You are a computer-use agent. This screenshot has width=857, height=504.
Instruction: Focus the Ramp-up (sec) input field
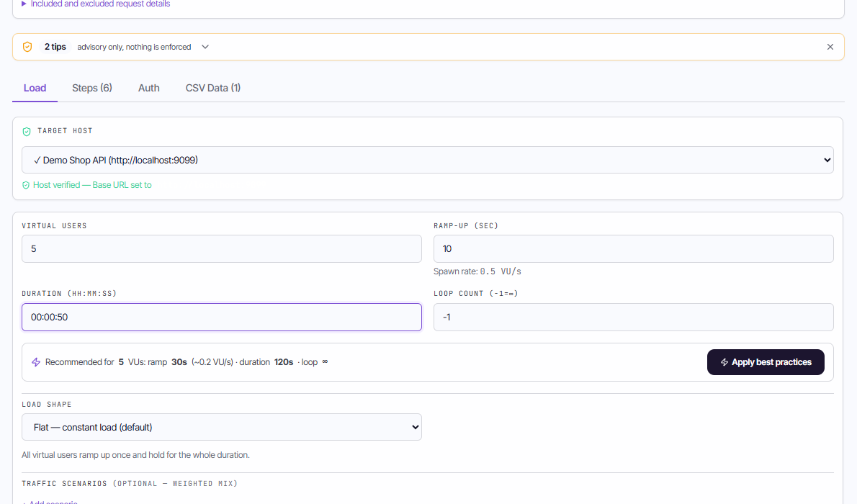point(634,248)
